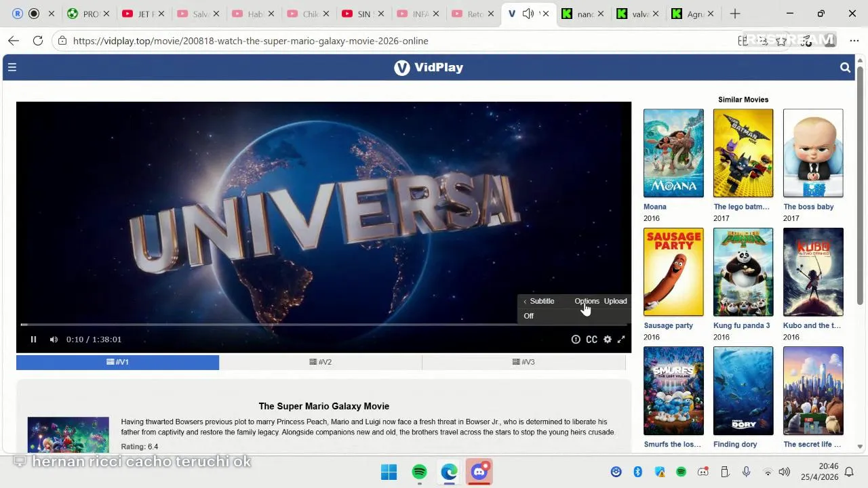Screen dimensions: 868x488
Task: Pause the video playback
Action: tap(33, 340)
